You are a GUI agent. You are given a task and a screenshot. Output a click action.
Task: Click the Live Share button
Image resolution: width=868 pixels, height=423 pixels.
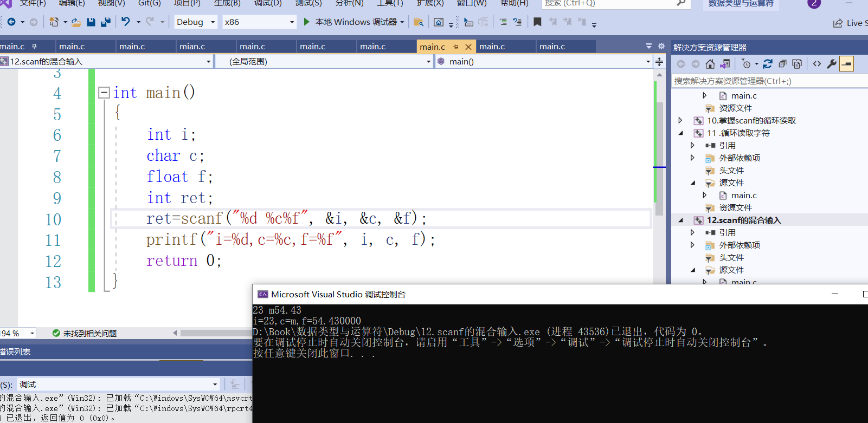pyautogui.click(x=850, y=23)
